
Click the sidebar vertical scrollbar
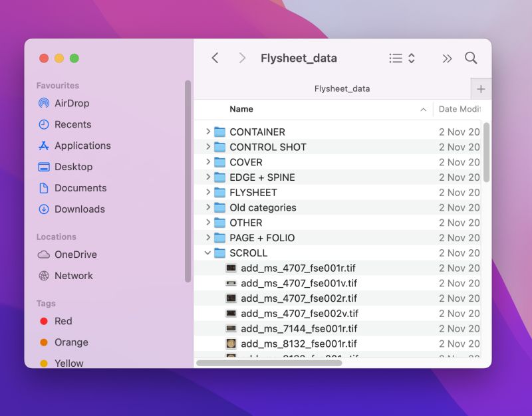point(188,181)
